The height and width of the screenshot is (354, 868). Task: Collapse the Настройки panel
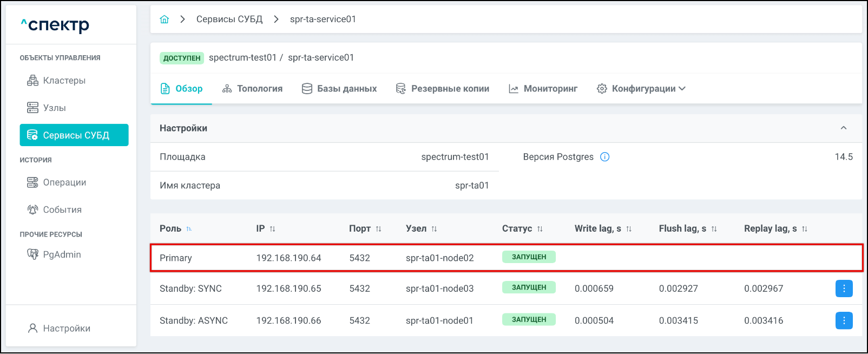(843, 128)
